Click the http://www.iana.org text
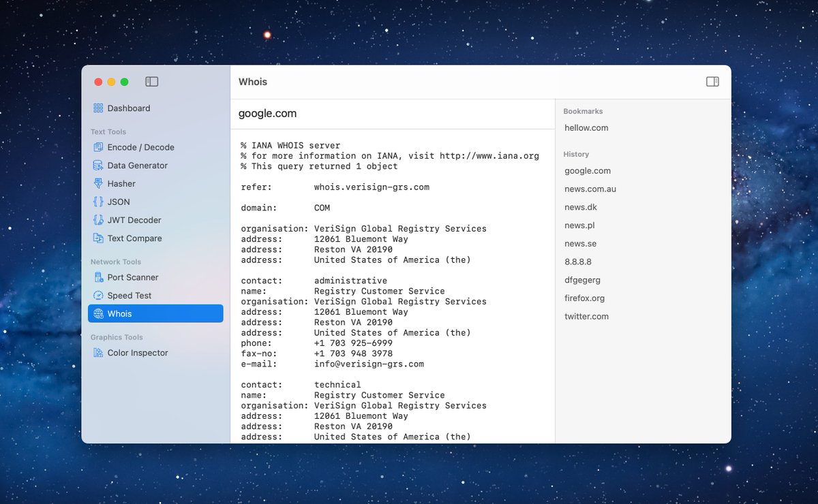The image size is (818, 504). pos(489,156)
